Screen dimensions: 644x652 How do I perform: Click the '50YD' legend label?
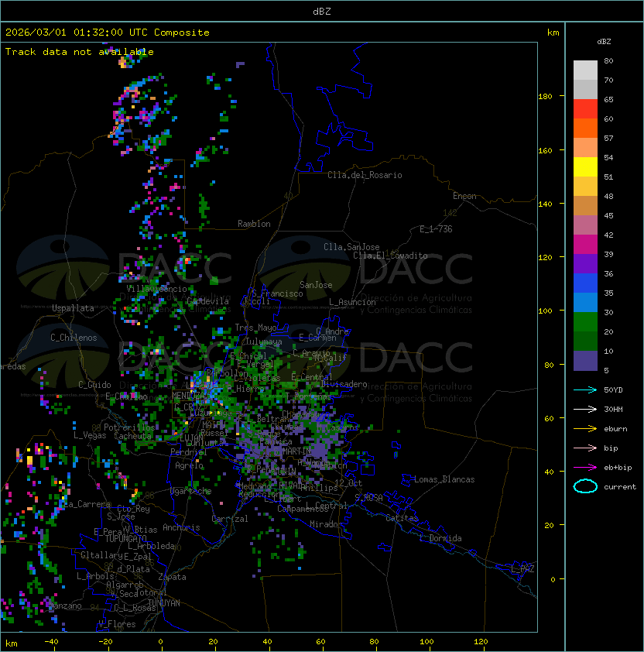[x=613, y=390]
